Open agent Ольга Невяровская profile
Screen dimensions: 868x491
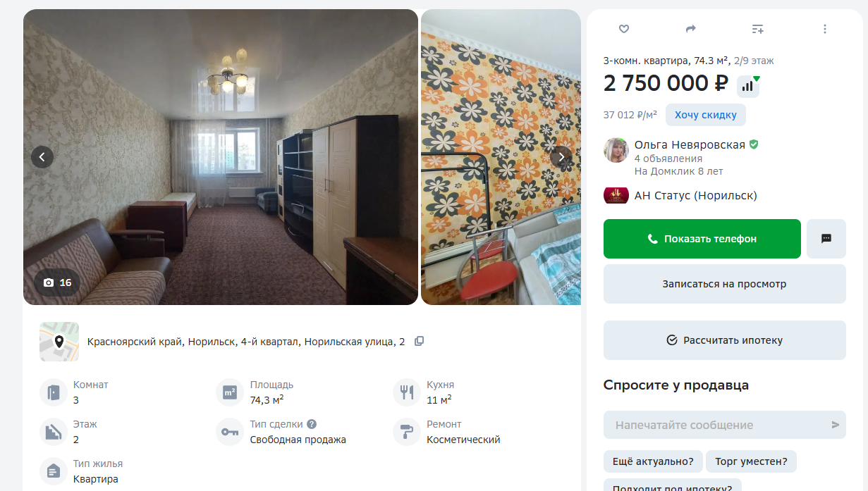pos(690,144)
